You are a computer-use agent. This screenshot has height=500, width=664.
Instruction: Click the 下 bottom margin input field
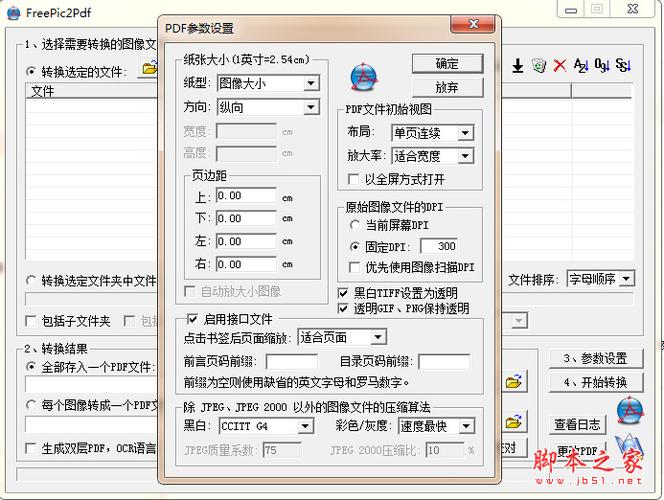pyautogui.click(x=246, y=218)
